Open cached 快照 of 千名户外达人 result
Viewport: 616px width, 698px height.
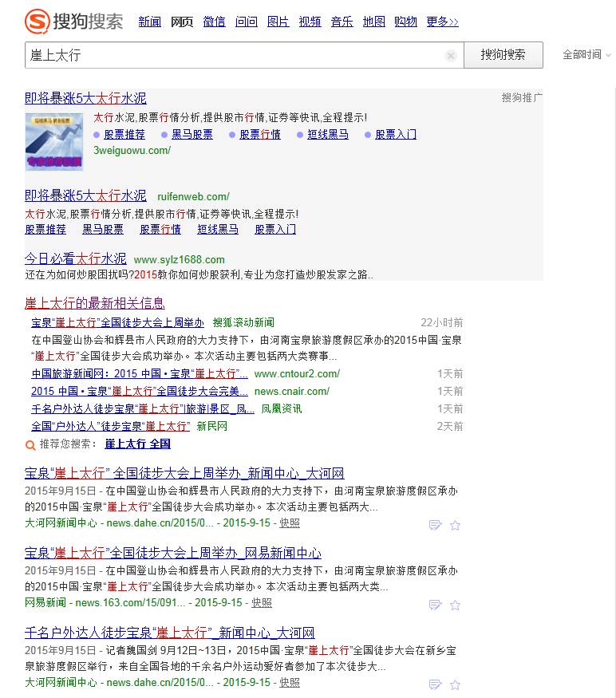pyautogui.click(x=290, y=682)
